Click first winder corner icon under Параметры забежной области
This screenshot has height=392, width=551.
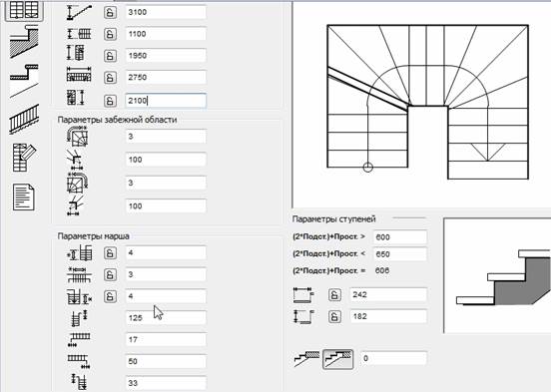pos(77,137)
